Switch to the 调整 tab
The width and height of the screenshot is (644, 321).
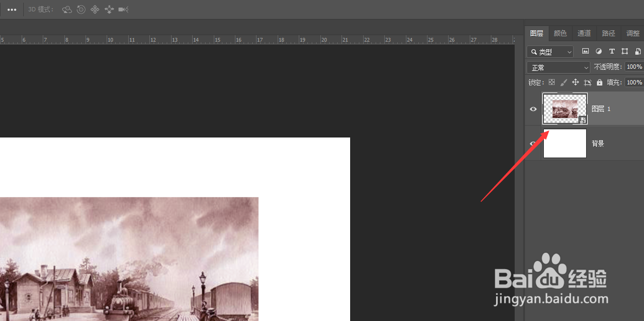(633, 34)
